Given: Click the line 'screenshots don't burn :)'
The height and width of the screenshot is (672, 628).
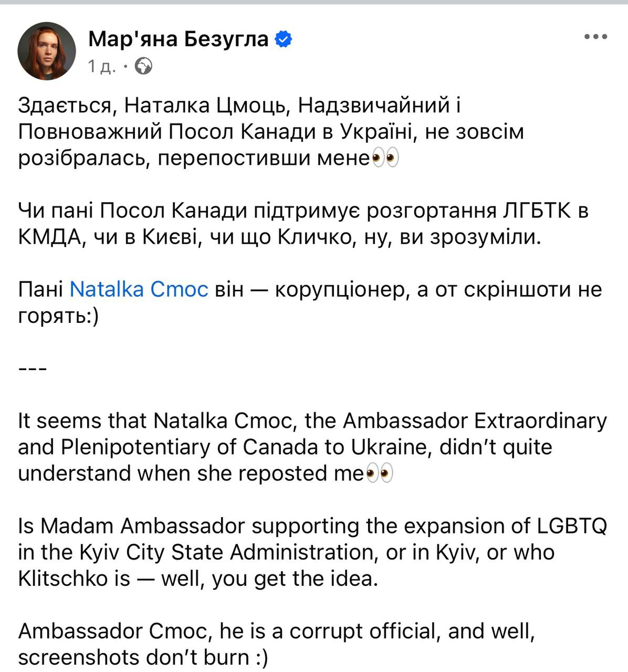Looking at the screenshot, I should click(x=143, y=657).
